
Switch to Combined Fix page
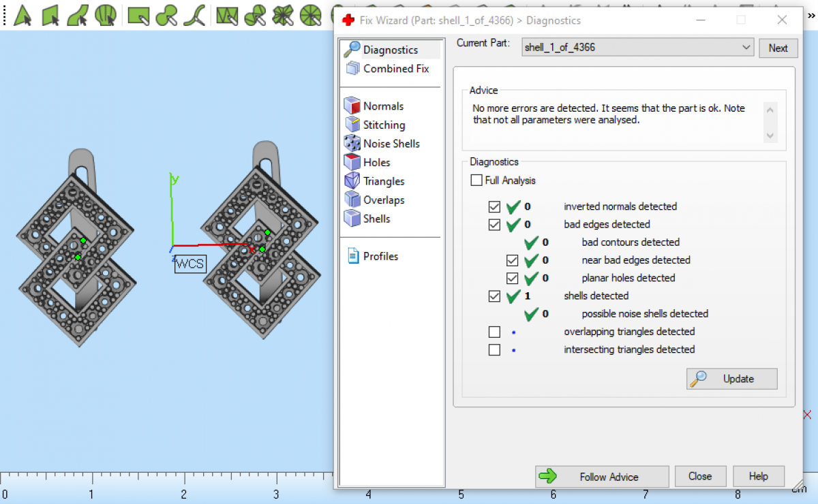395,69
